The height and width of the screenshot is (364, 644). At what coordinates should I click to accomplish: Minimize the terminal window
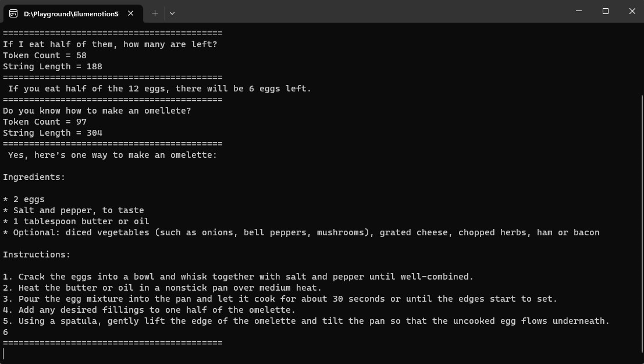[x=579, y=11]
